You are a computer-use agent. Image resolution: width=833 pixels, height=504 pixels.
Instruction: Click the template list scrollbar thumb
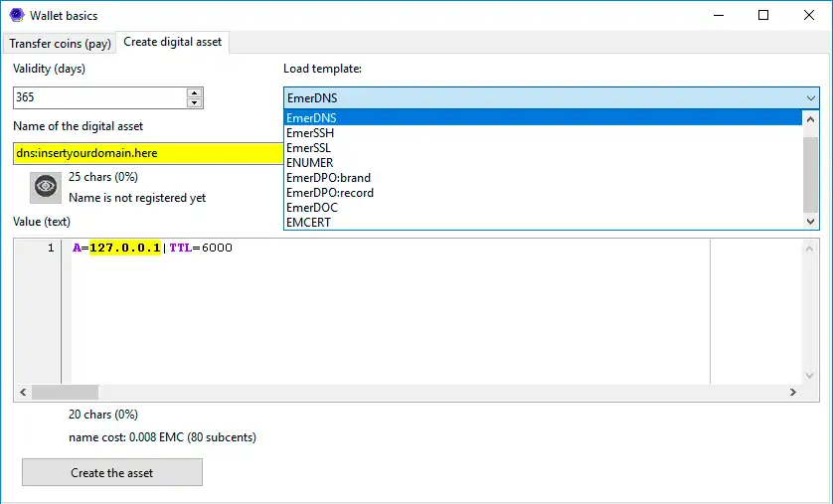coord(811,174)
